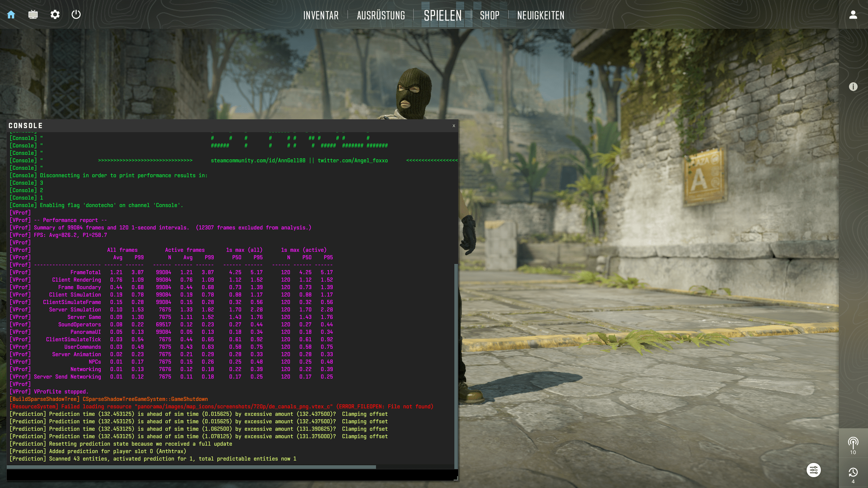This screenshot has width=868, height=488.
Task: Open the recent history icon labeled 4
Action: click(x=853, y=473)
